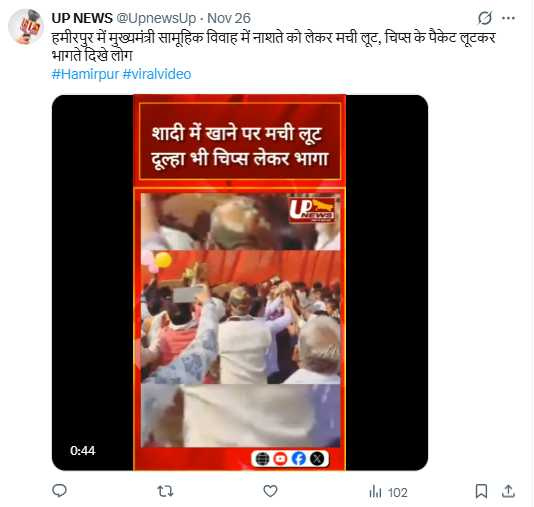Share tweet via upload arrow icon
The height and width of the screenshot is (507, 534).
tap(508, 491)
